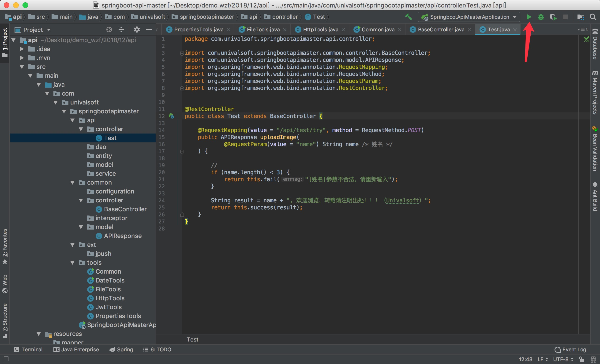Open the Web tool window
The width and height of the screenshot is (600, 364).
coord(5,284)
